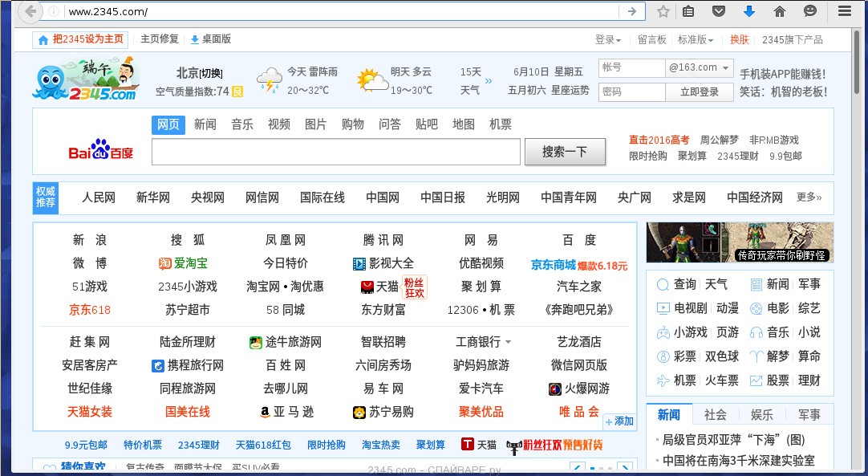Image resolution: width=868 pixels, height=476 pixels.
Task: Open 火爆网游 game link
Action: (579, 389)
